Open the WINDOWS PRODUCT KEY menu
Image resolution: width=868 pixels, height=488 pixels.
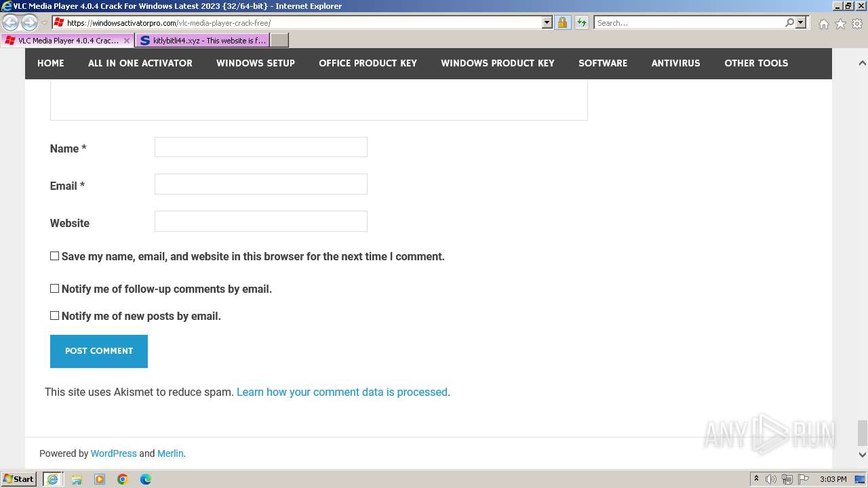click(x=498, y=63)
